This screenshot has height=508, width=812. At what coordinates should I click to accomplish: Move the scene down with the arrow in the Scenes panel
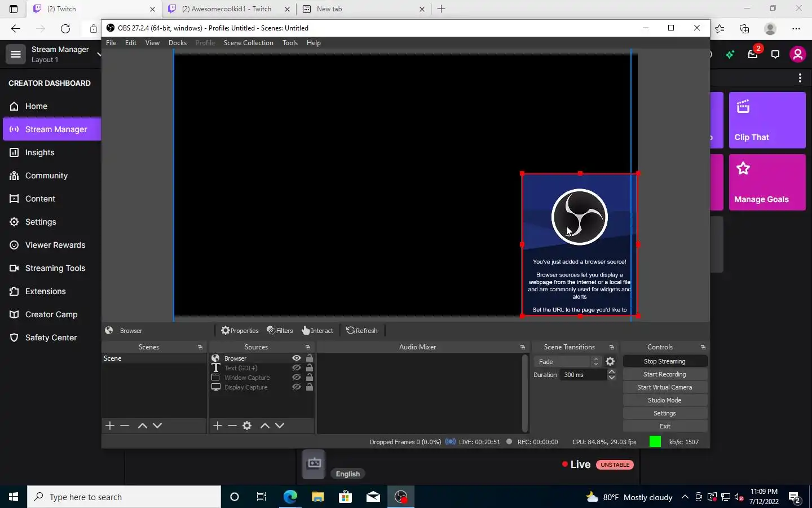(157, 426)
